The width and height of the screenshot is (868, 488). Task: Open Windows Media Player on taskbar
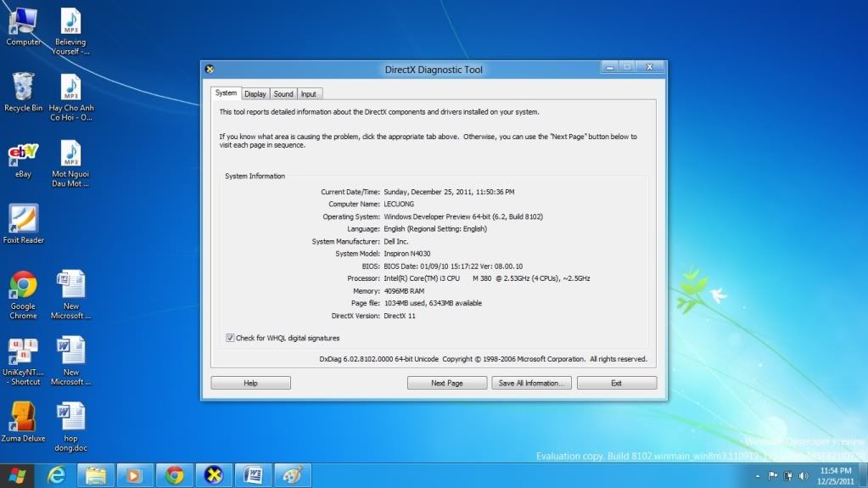click(135, 475)
